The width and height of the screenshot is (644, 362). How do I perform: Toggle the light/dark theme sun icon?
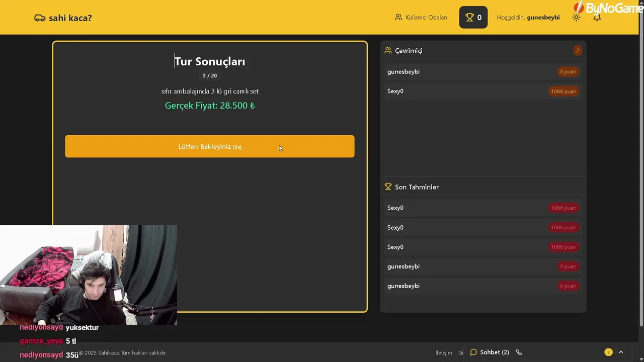[x=576, y=17]
